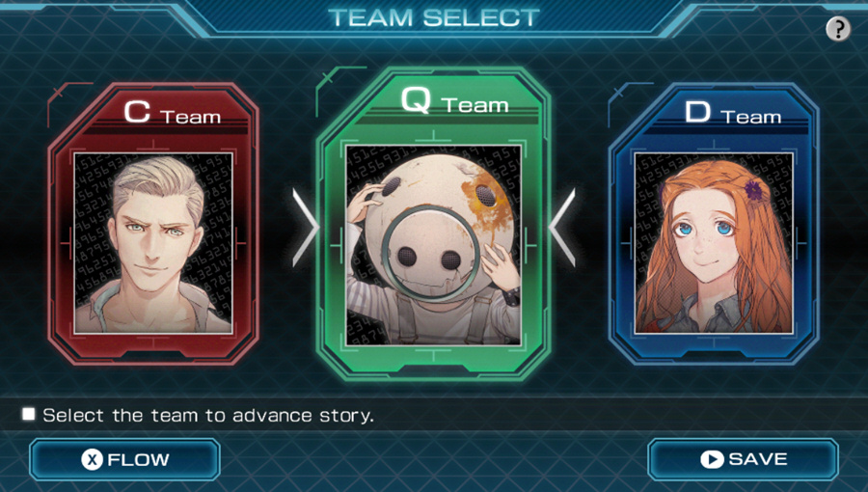Image resolution: width=868 pixels, height=492 pixels.
Task: Click the purple flower in the girl's hair
Action: point(753,190)
